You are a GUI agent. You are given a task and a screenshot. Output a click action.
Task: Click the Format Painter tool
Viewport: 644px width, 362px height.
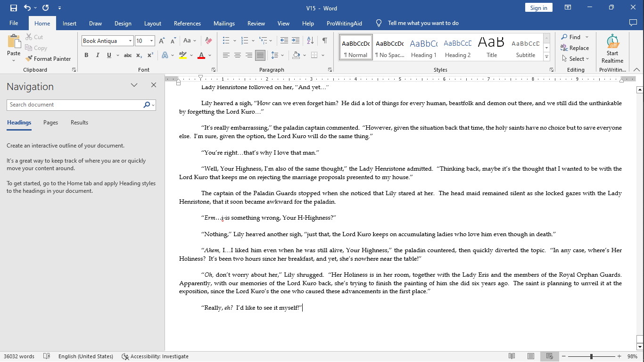point(48,59)
